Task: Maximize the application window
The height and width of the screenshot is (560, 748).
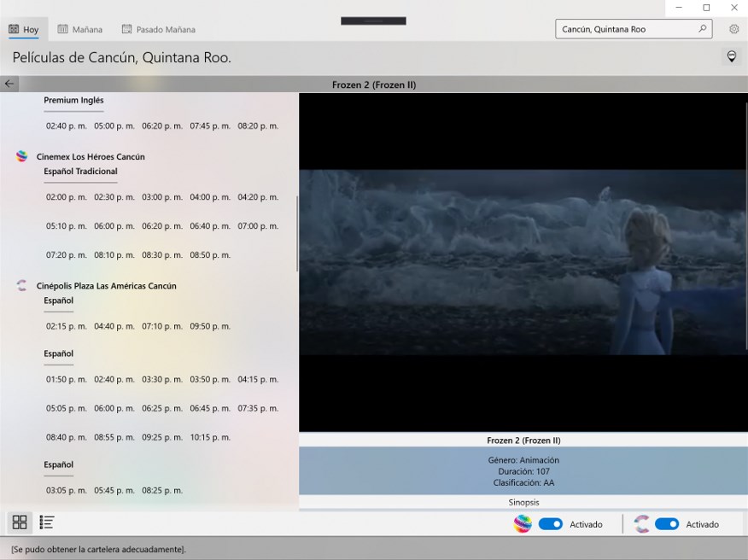Action: tap(706, 8)
